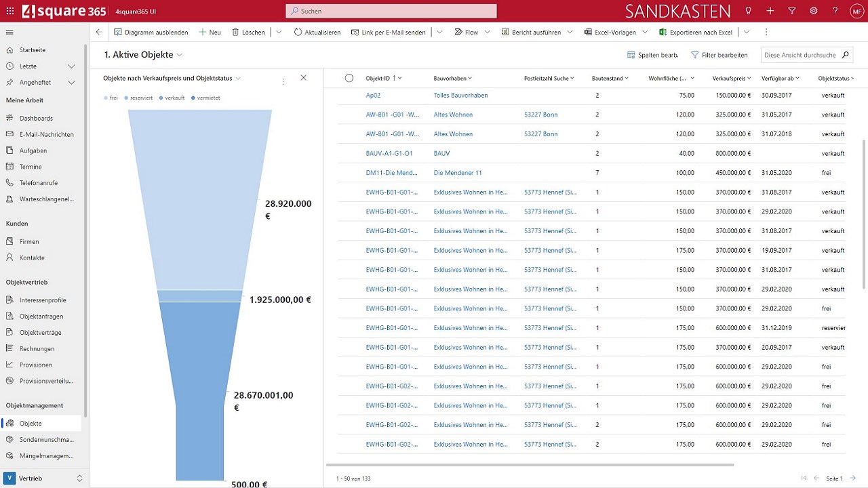The width and height of the screenshot is (868, 488).
Task: Open advanced find funnel icon in header
Action: coord(792,11)
